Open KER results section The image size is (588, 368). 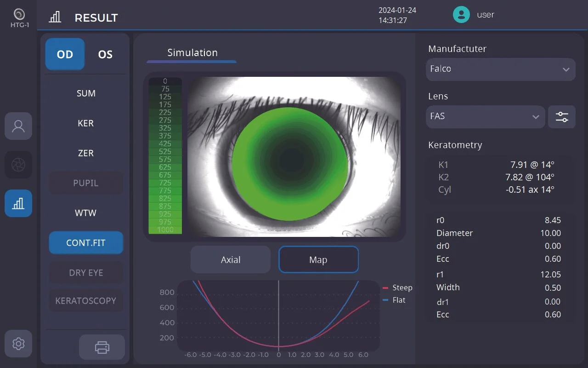pyautogui.click(x=86, y=123)
